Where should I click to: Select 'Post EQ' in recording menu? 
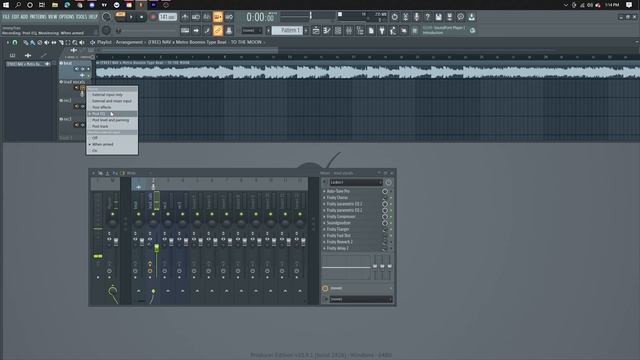point(112,114)
